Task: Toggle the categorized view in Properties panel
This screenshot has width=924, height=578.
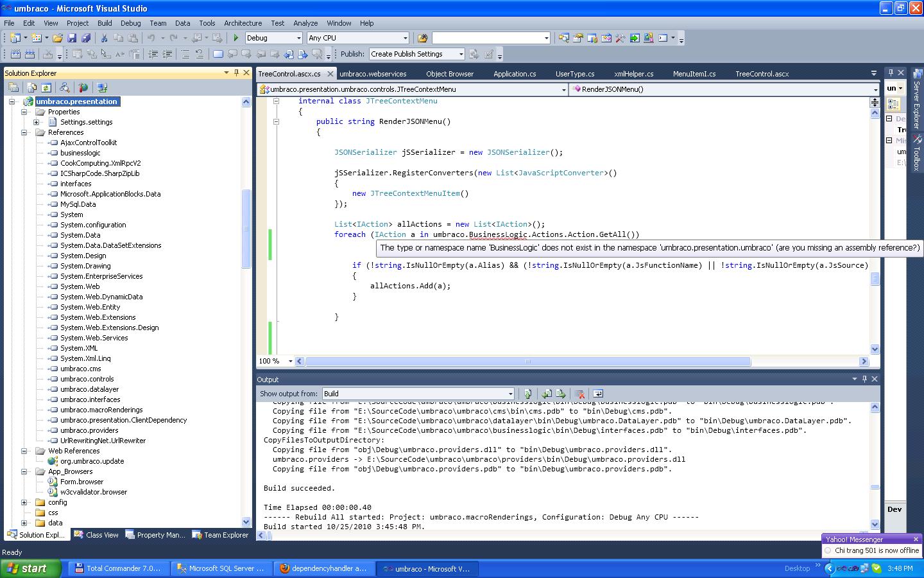Action: coord(893,104)
